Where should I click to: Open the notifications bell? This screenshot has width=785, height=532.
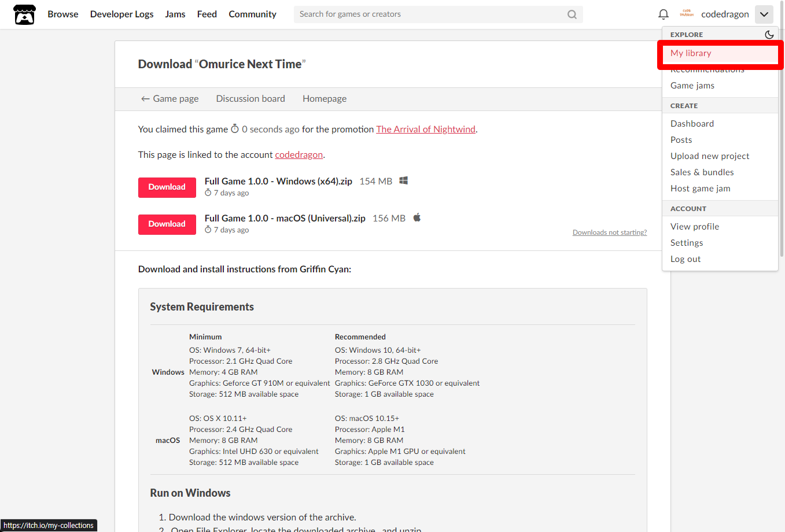[x=664, y=14]
